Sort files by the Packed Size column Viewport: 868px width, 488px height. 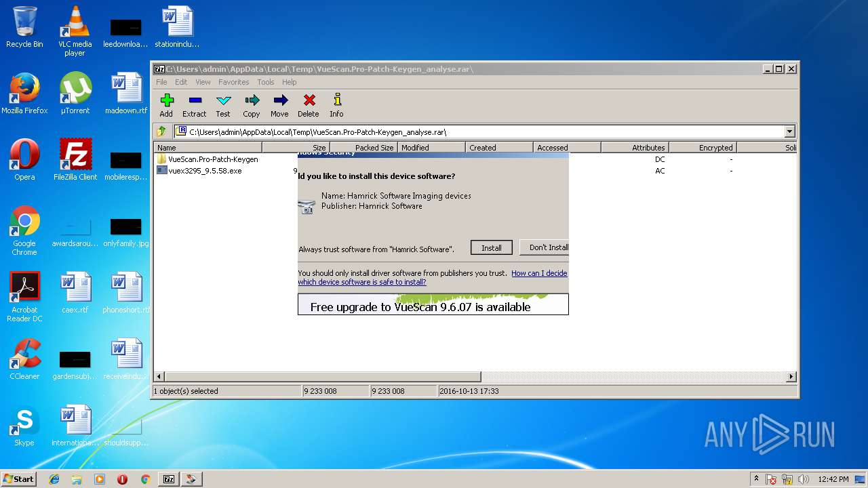tap(364, 147)
